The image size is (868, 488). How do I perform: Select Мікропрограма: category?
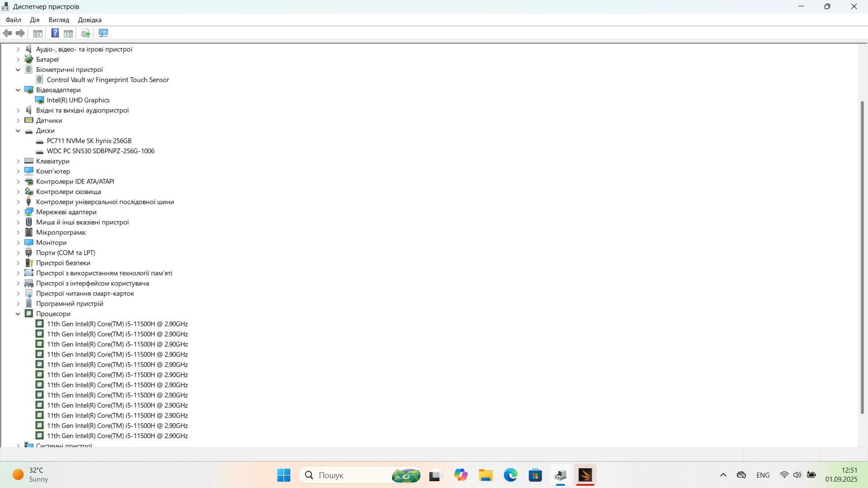61,232
